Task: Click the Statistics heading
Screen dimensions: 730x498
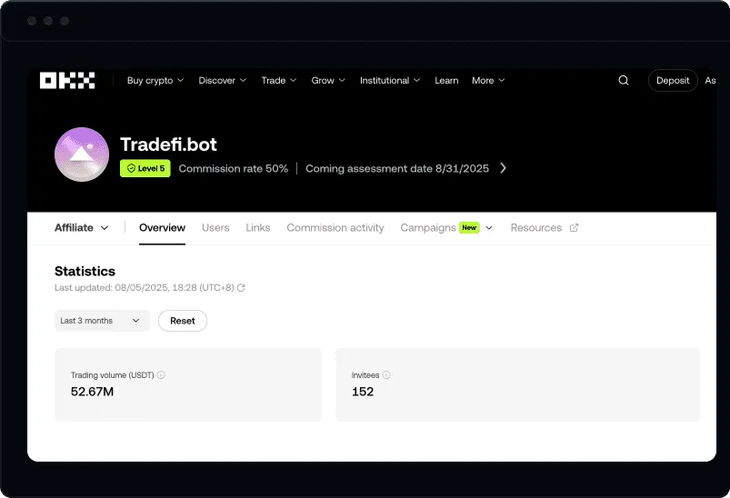Action: pos(85,271)
